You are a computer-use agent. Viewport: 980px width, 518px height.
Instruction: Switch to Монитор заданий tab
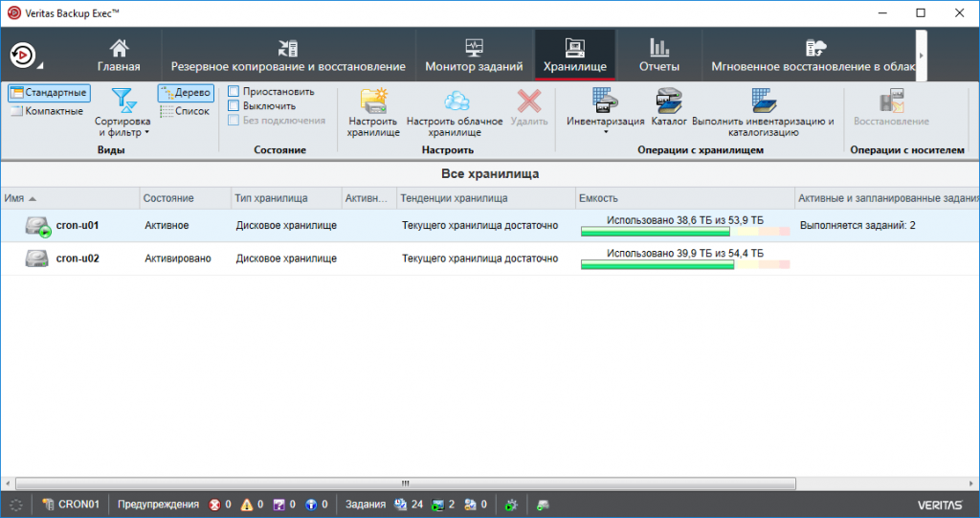pyautogui.click(x=474, y=55)
